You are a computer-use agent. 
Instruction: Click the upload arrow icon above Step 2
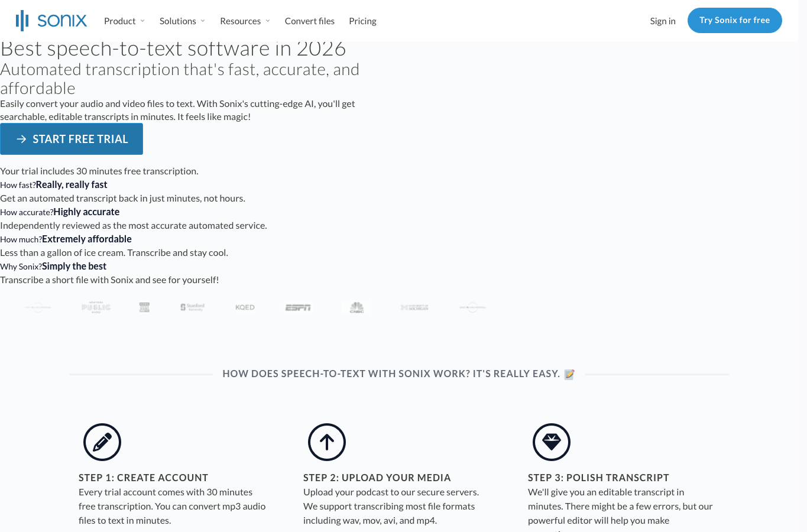point(327,442)
